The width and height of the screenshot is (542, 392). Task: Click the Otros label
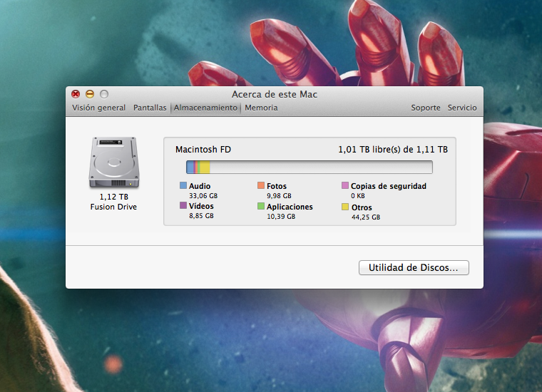[362, 207]
